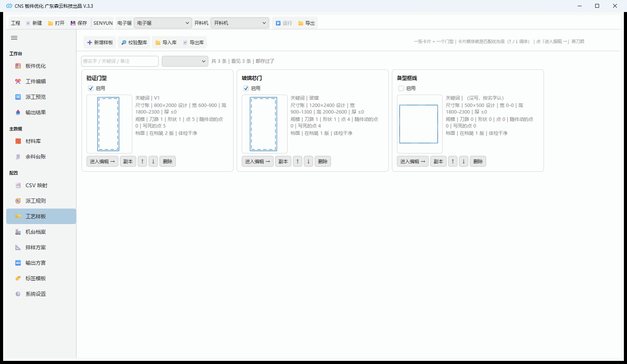Enable the 备型框线 template checkbox
The image size is (627, 364).
coord(401,88)
